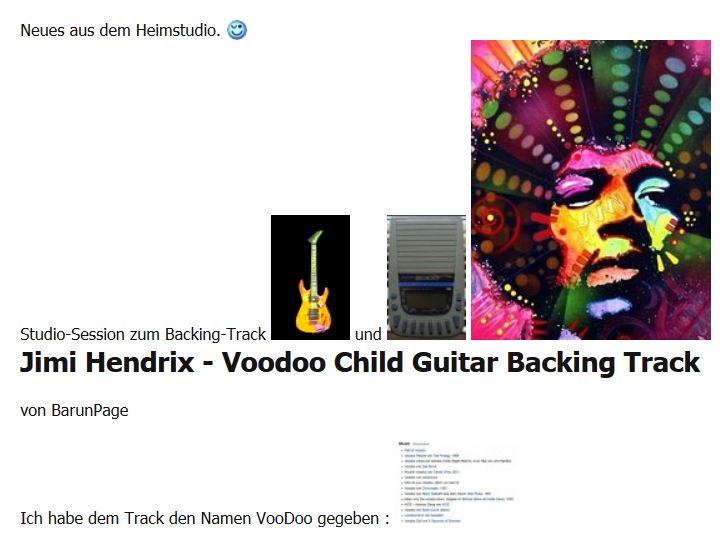723x540 pixels.
Task: Click the word 'und' between the images
Action: point(368,334)
